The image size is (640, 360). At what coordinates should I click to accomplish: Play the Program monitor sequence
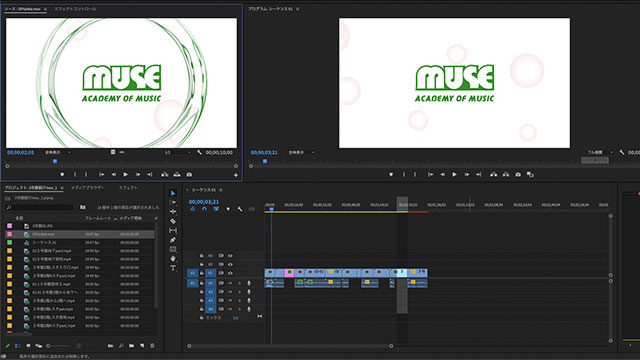454,175
